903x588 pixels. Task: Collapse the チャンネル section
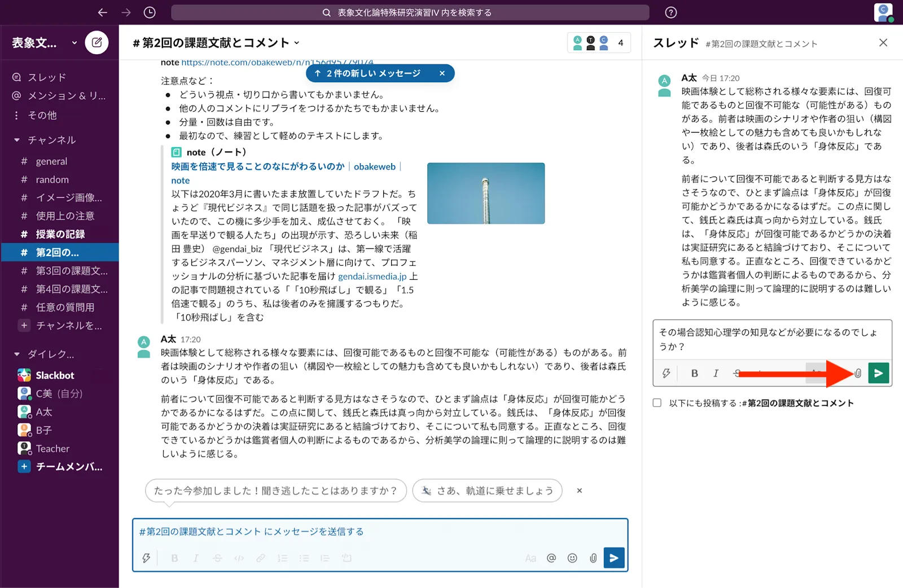(17, 140)
